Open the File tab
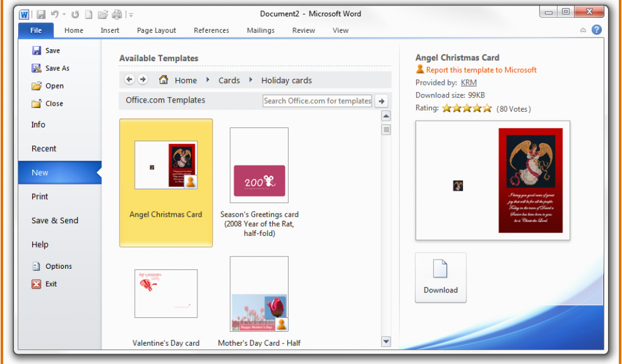This screenshot has width=622, height=364. coord(36,30)
